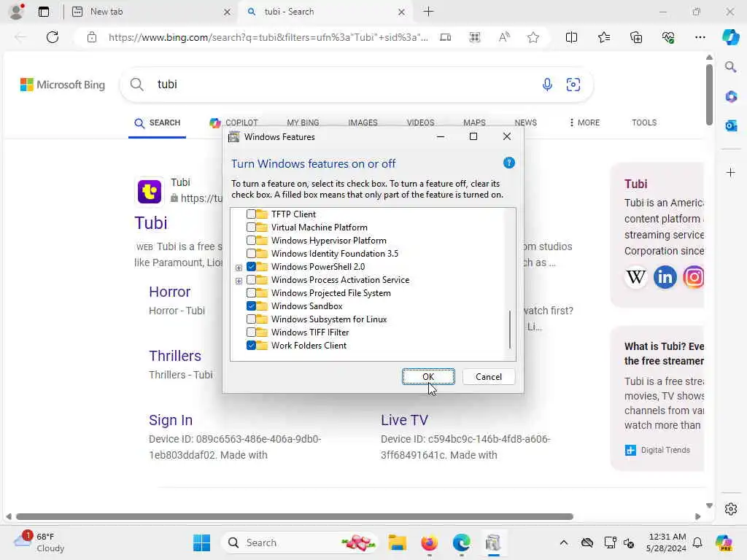Viewport: 747px width, 560px height.
Task: Enable Windows Subsystem for Linux checkbox
Action: click(251, 319)
